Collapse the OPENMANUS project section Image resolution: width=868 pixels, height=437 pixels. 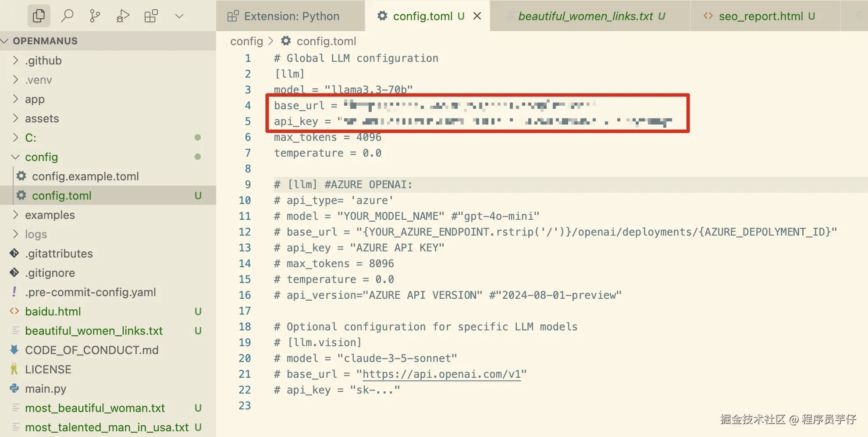pos(108,41)
